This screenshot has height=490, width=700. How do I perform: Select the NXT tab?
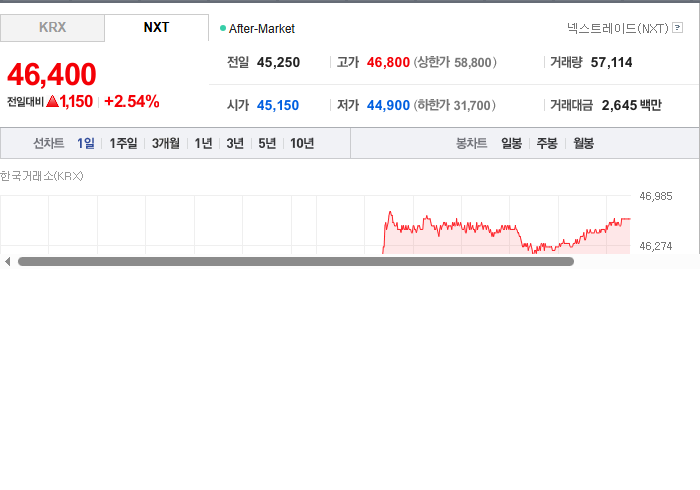(x=156, y=28)
